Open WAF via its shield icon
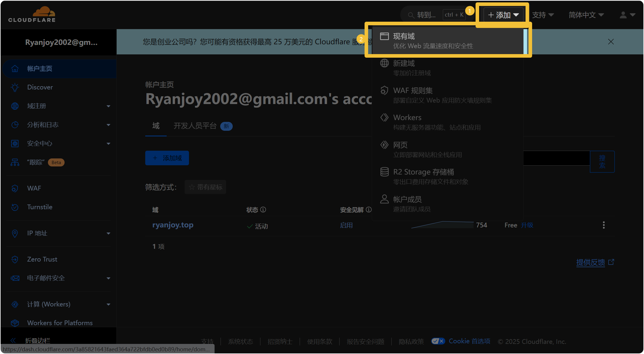 [15, 188]
